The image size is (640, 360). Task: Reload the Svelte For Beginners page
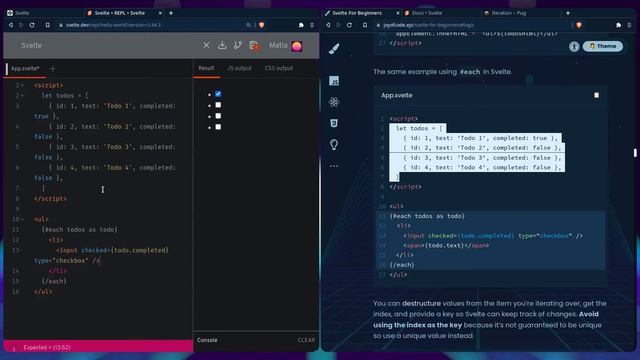pyautogui.click(x=349, y=25)
